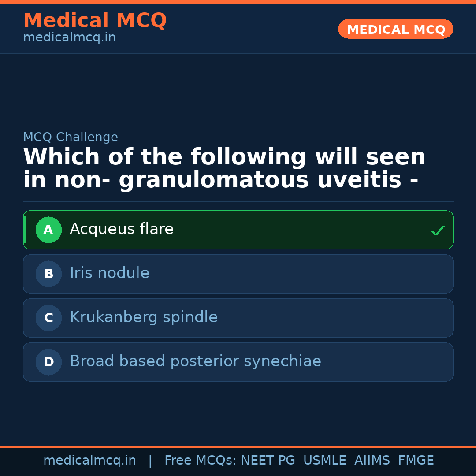Expand the question text area
Viewport: 476px width, 476px height.
[x=224, y=167]
